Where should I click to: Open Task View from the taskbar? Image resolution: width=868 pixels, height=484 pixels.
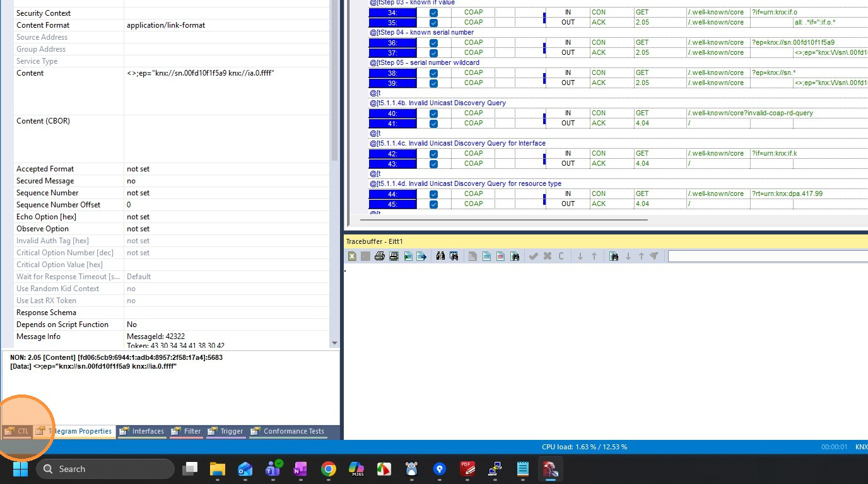(x=190, y=469)
